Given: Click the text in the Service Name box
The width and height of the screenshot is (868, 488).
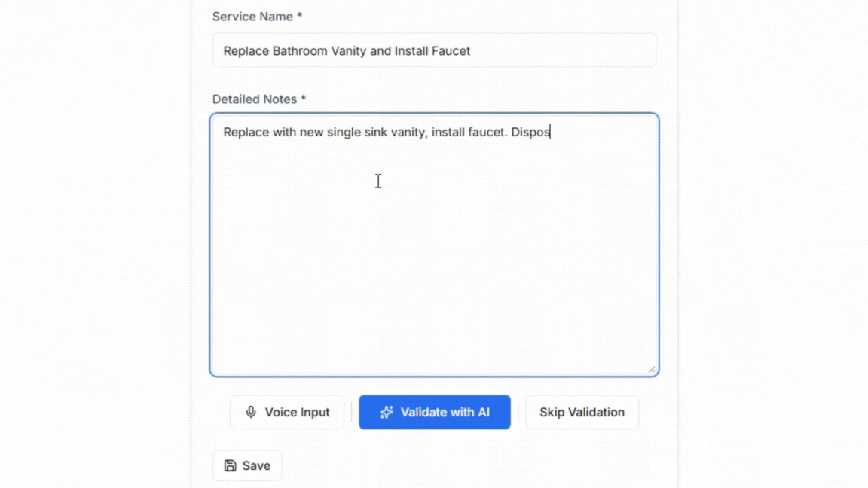Looking at the screenshot, I should (x=346, y=50).
